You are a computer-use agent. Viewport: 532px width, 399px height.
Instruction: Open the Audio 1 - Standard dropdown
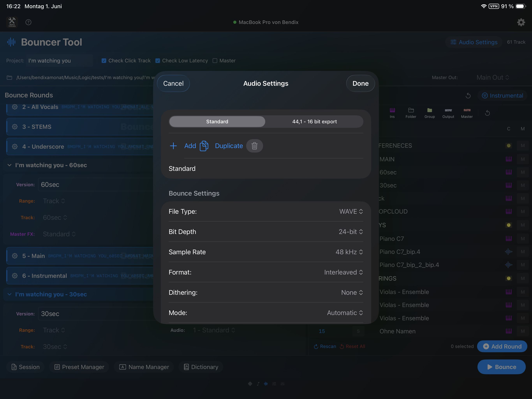point(214,330)
